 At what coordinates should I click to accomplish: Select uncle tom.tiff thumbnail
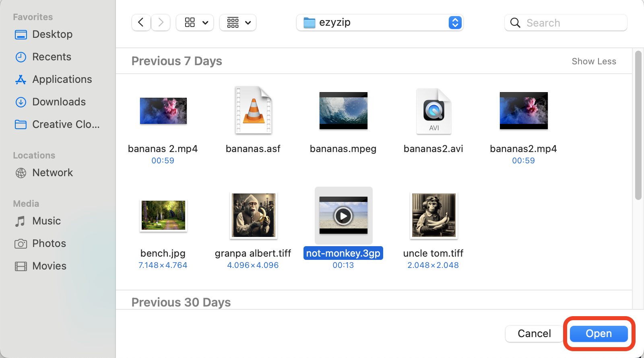(434, 215)
